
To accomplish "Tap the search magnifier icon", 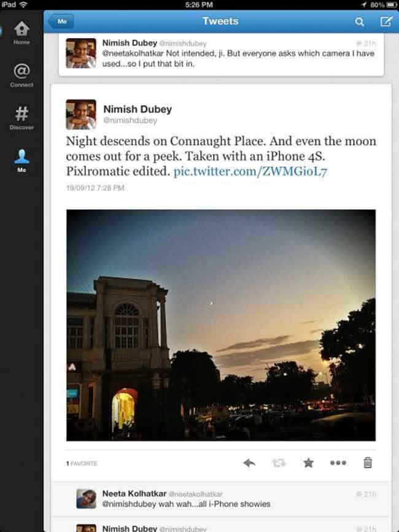I will [359, 21].
